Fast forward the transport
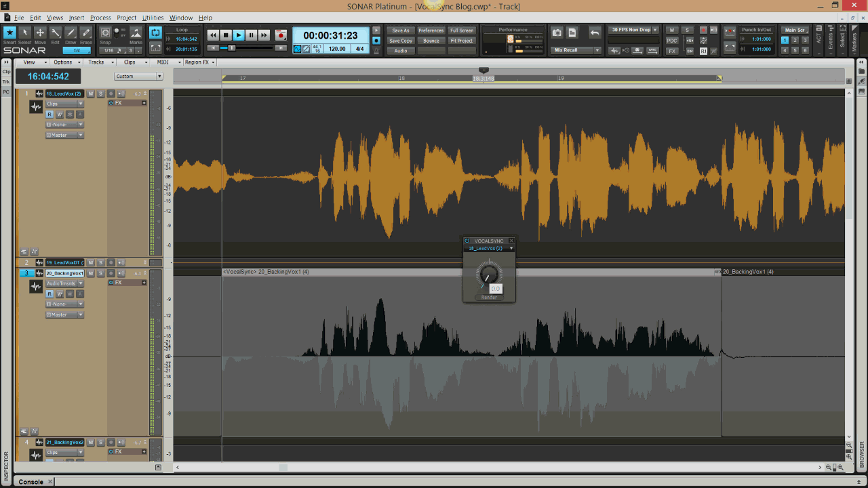The image size is (868, 488). coord(264,35)
